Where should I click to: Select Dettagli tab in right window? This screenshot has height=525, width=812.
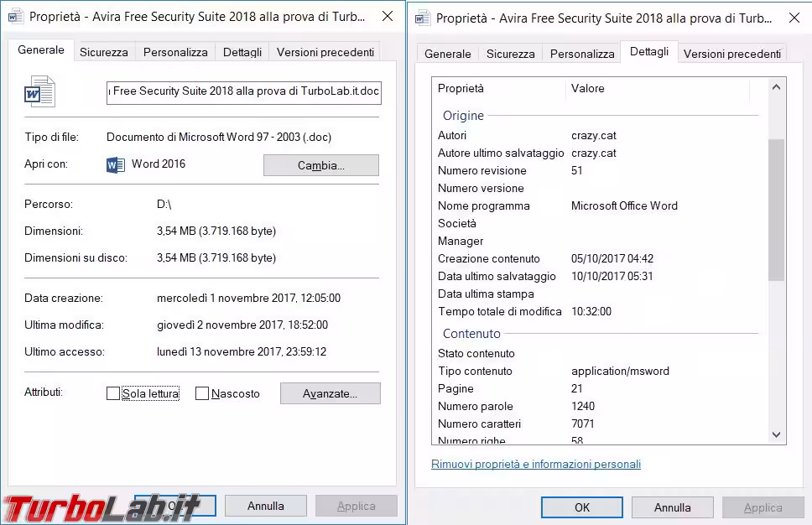(x=649, y=52)
